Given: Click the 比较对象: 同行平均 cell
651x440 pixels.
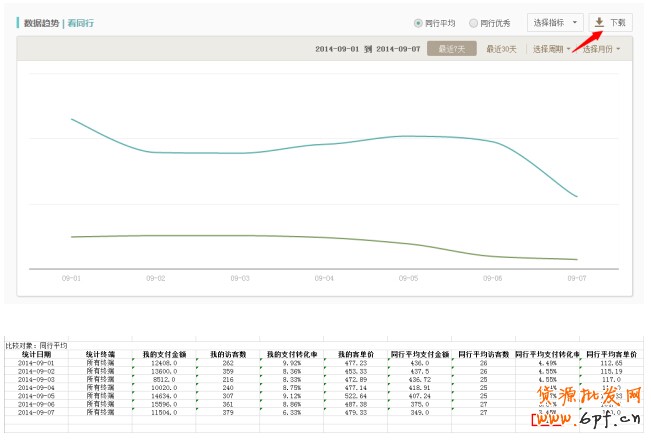Looking at the screenshot, I should 36,346.
